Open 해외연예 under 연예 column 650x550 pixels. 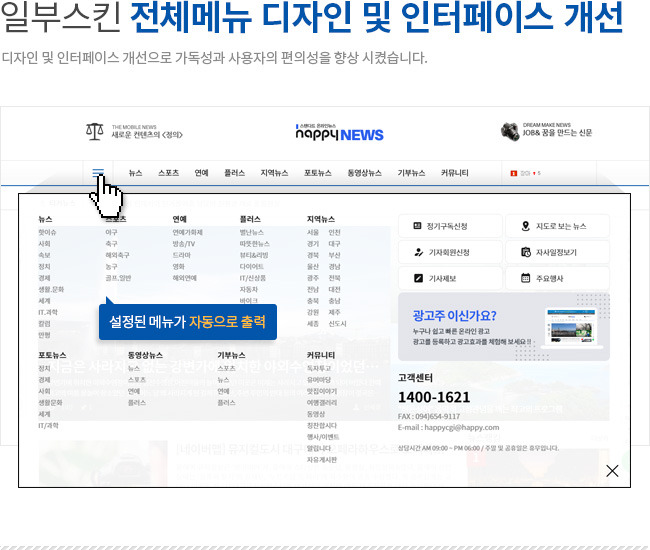pyautogui.click(x=184, y=278)
